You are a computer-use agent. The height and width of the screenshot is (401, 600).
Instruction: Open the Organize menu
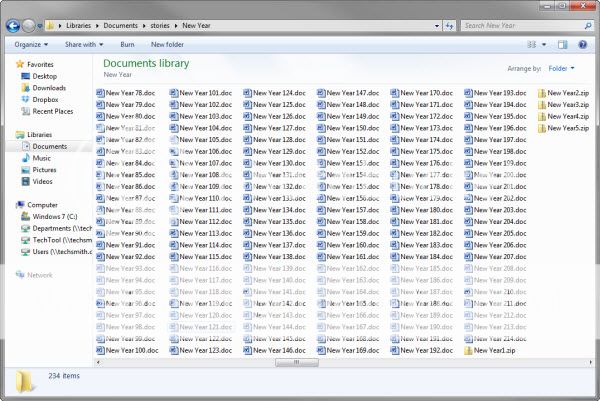31,44
